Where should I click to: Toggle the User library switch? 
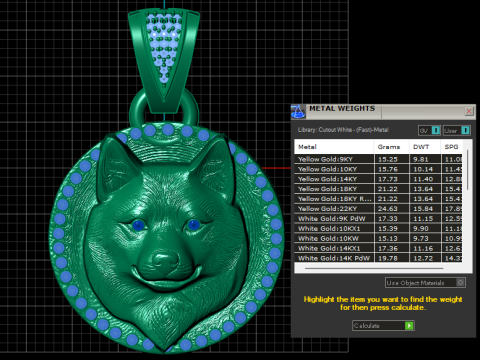pyautogui.click(x=457, y=130)
